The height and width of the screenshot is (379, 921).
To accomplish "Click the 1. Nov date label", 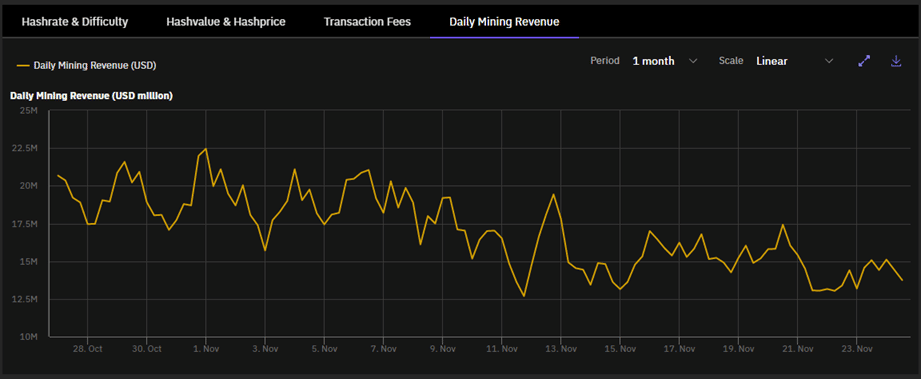I will tap(206, 349).
